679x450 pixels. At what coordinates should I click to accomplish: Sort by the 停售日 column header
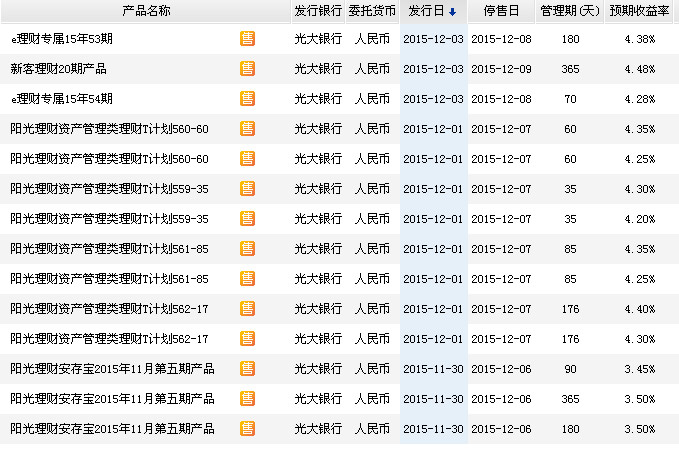[501, 11]
